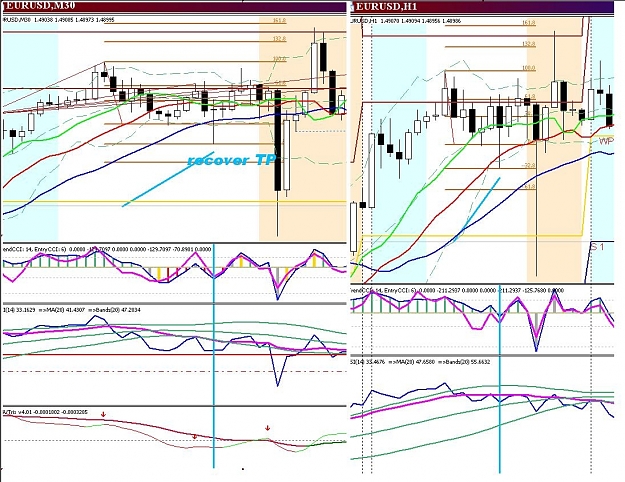This screenshot has width=625, height=482.
Task: Click the 132.8 Fibonacci label on H1 chart
Action: (x=529, y=44)
